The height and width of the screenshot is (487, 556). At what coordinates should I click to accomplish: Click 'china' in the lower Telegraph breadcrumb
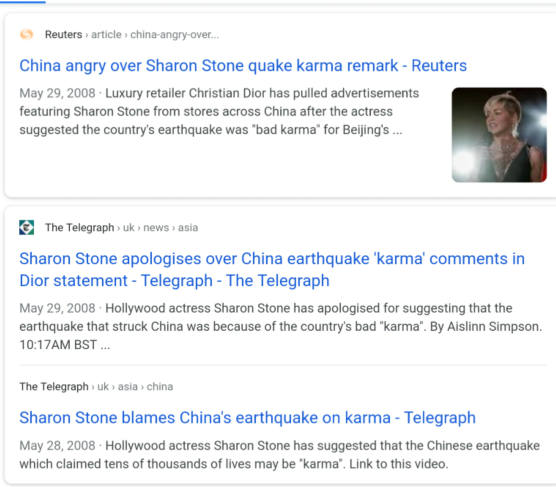click(x=160, y=386)
